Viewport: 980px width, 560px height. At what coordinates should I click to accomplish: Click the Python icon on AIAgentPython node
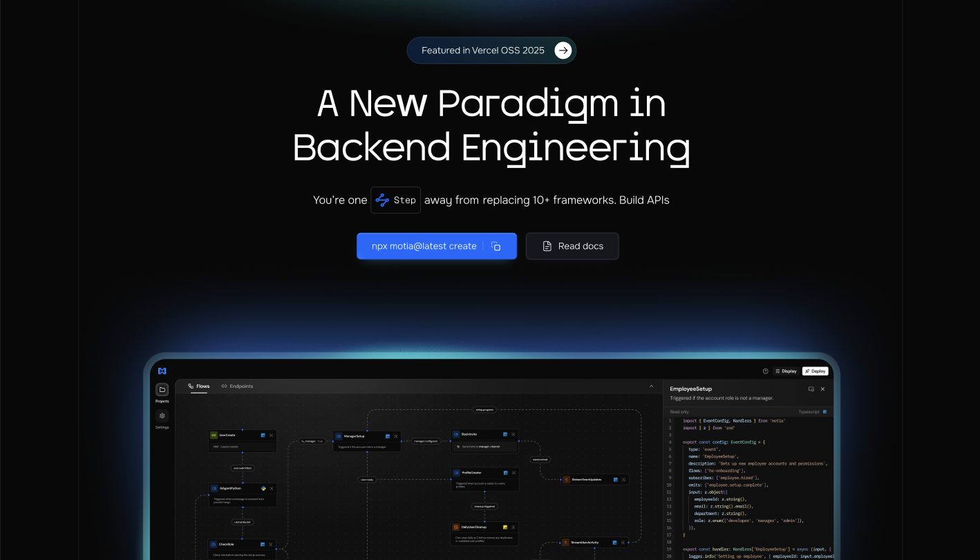pos(263,488)
